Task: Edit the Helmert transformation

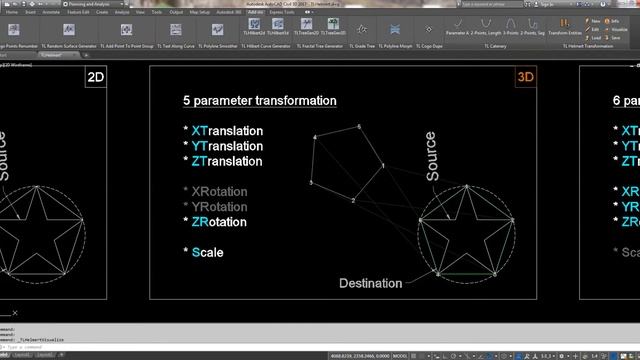Action: 592,29
